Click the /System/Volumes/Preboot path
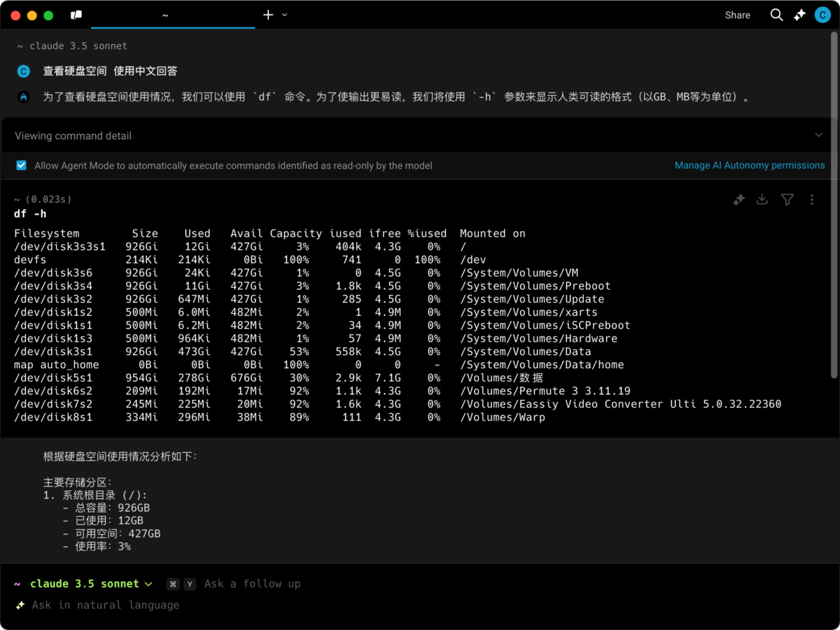The image size is (840, 630). coord(535,286)
